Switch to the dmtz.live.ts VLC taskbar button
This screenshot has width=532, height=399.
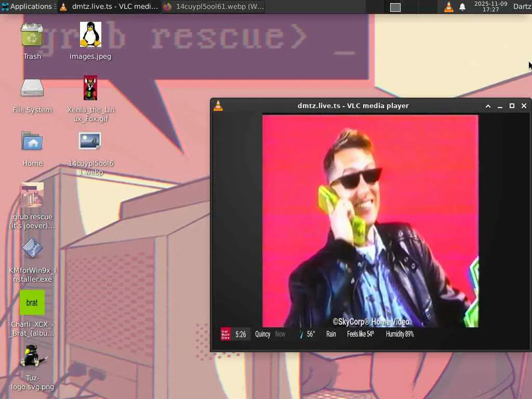coord(109,6)
